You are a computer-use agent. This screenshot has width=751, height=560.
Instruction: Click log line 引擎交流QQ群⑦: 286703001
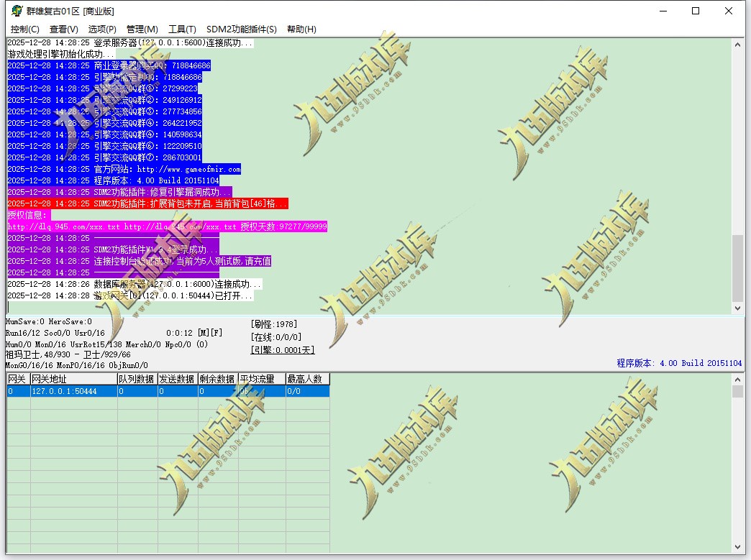coord(104,157)
